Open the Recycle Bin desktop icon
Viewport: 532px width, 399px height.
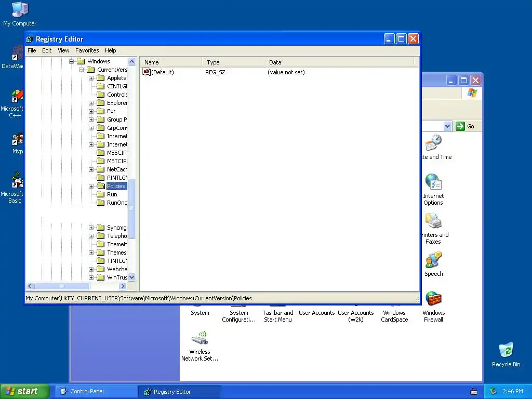tap(506, 354)
